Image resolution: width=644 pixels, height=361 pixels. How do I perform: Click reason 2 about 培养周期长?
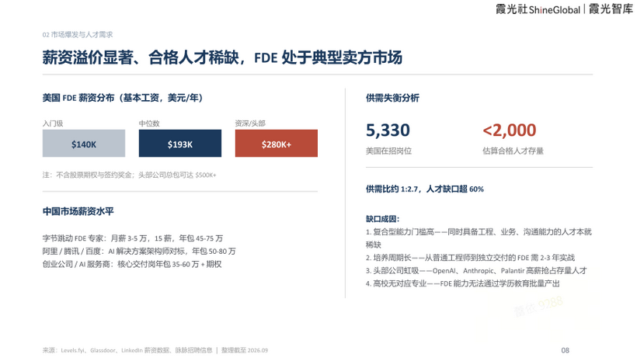pyautogui.click(x=470, y=258)
